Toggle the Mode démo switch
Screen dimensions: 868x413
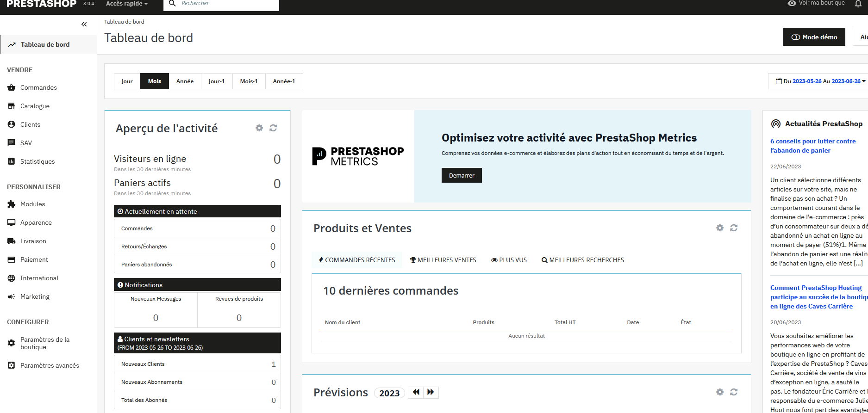pyautogui.click(x=814, y=37)
